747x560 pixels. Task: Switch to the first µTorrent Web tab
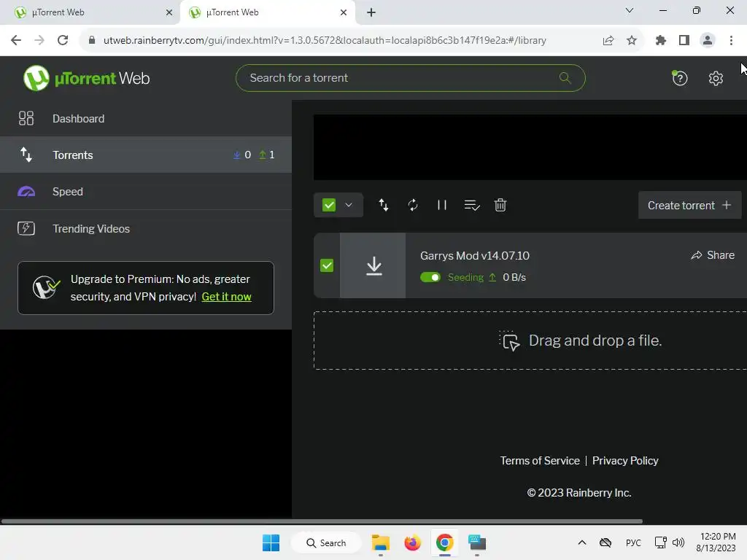pyautogui.click(x=89, y=12)
